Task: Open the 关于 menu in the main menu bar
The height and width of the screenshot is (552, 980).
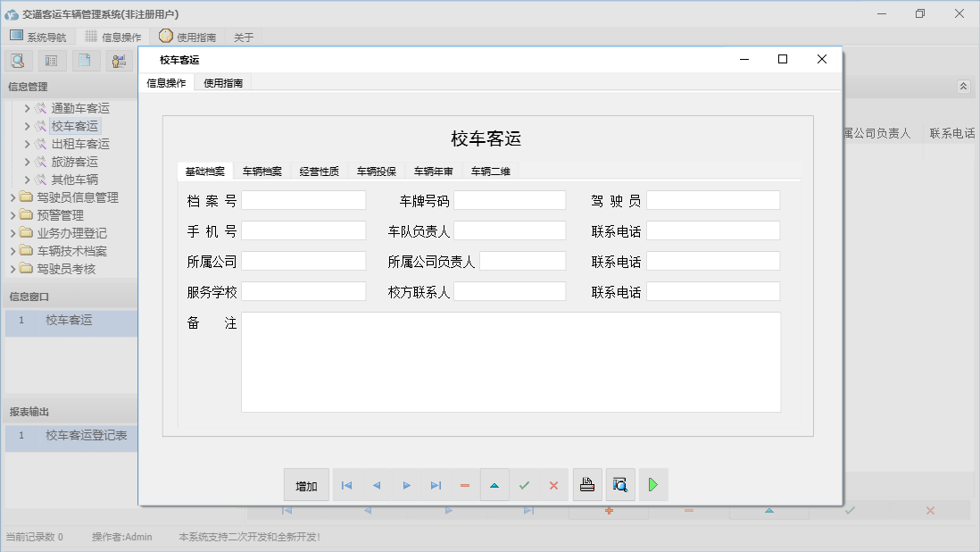Action: (x=244, y=38)
